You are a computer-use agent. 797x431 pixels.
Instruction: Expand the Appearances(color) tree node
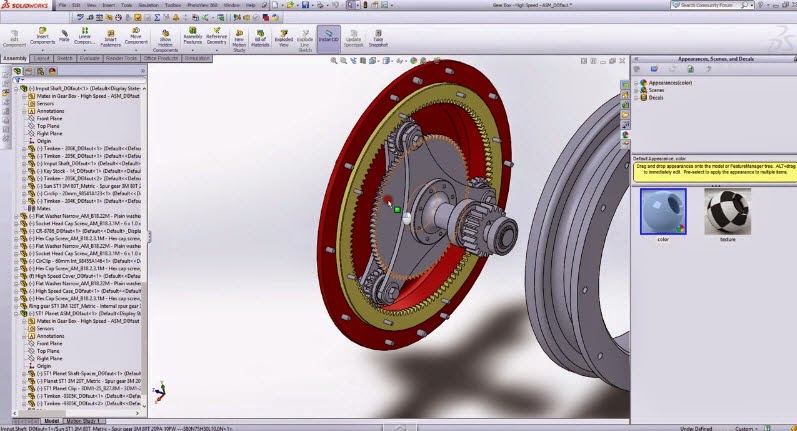[636, 83]
